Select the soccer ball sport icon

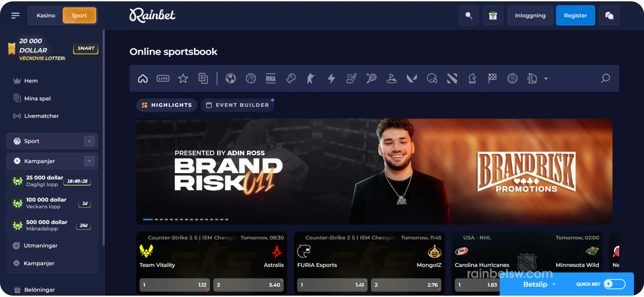click(231, 79)
